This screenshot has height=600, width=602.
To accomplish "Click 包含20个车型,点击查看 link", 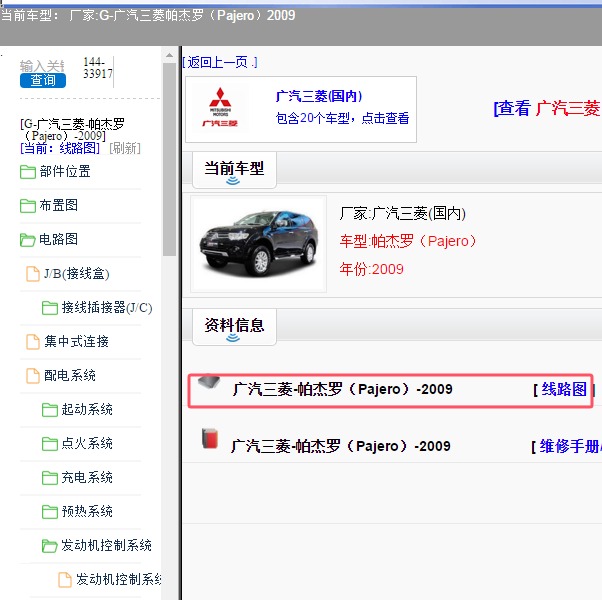I will pyautogui.click(x=342, y=118).
